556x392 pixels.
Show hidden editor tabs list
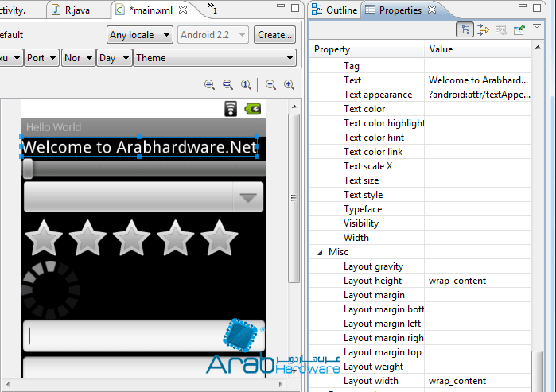click(x=212, y=8)
